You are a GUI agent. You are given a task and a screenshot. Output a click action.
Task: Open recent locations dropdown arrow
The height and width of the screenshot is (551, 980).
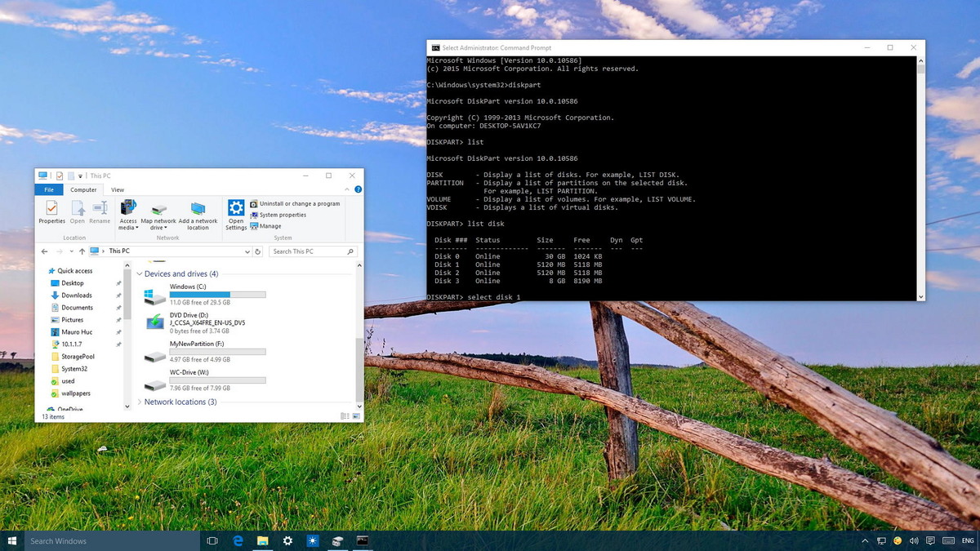[x=71, y=251]
